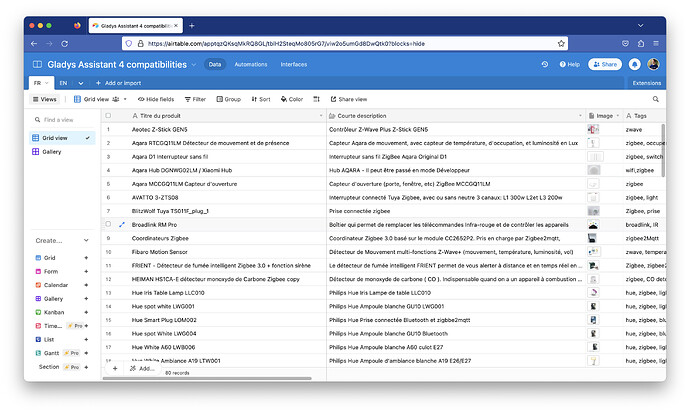Add a Grid view with plus
The image size is (690, 412).
tap(86, 258)
